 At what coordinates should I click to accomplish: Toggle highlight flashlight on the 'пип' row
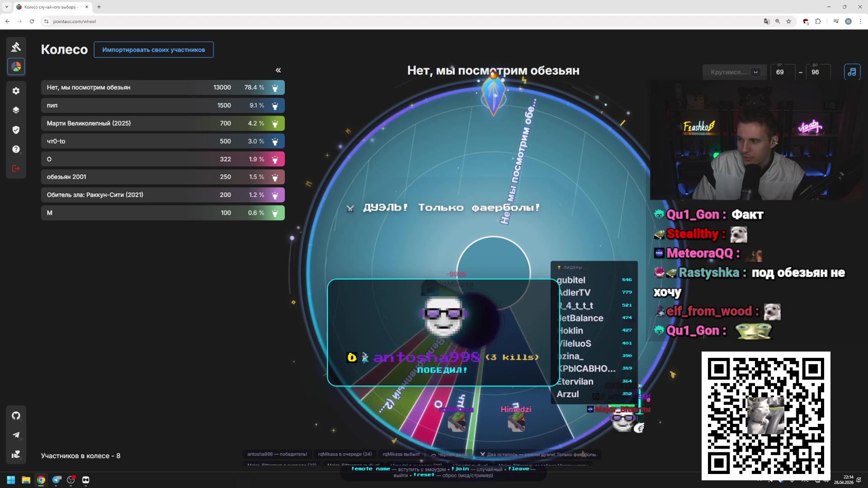275,106
